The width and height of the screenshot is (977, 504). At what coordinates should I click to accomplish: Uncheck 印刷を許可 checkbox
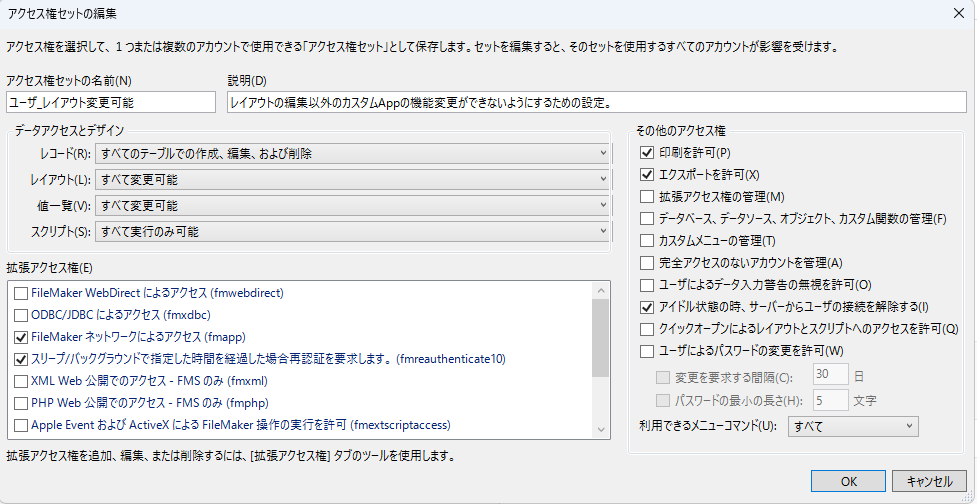[647, 153]
